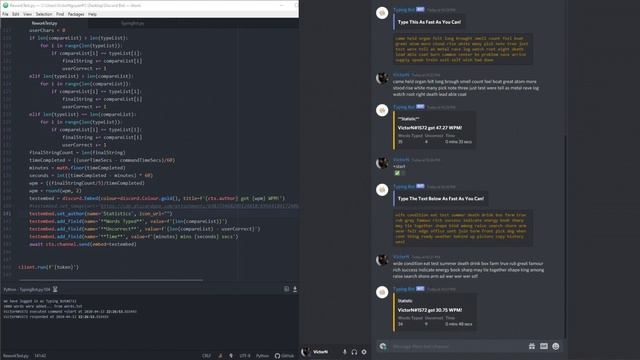Click Typing Bot name on last statistics message
The image size is (640, 360).
coord(404,289)
